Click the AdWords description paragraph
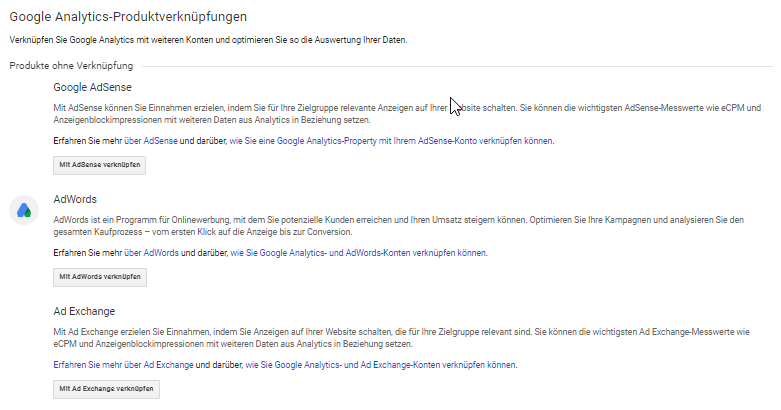 [398, 226]
